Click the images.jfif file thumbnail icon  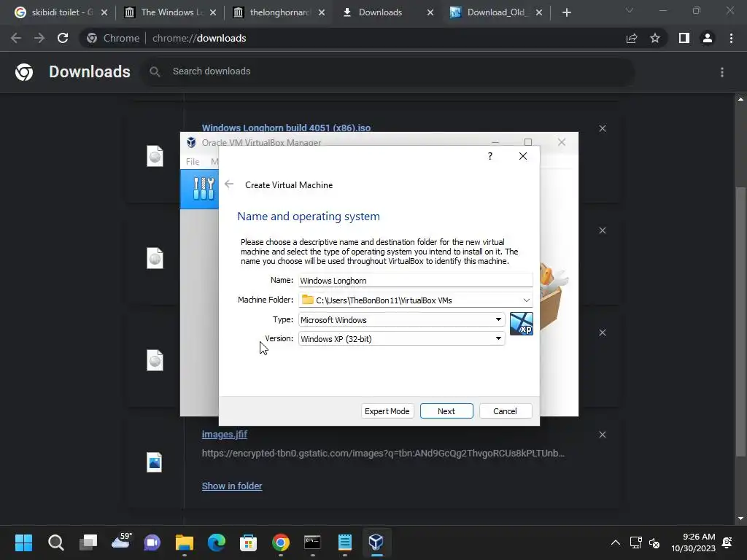point(155,462)
